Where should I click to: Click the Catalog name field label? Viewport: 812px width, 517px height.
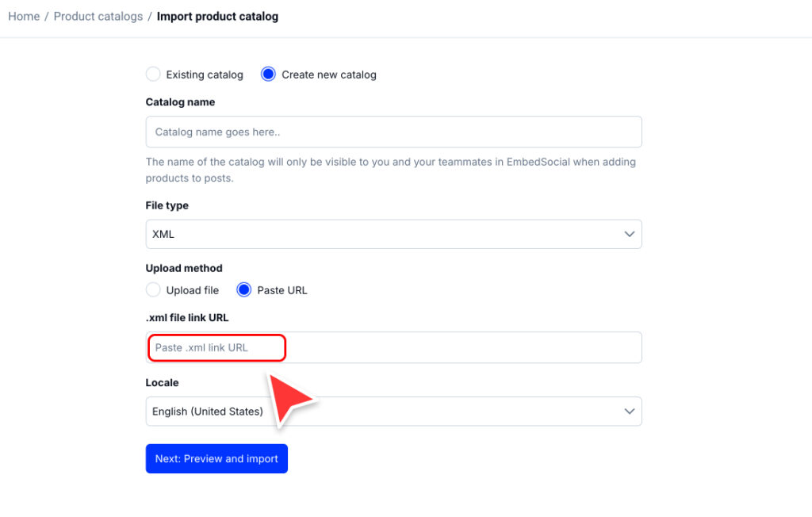(180, 102)
